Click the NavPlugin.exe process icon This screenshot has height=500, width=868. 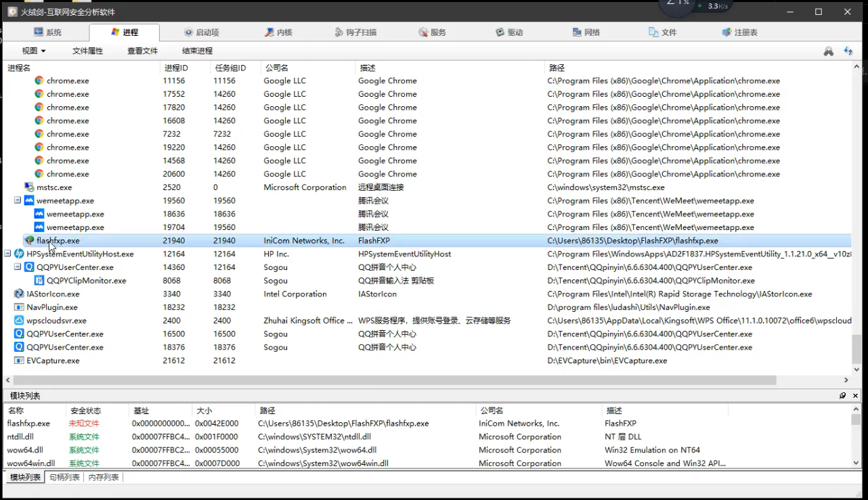pos(19,307)
